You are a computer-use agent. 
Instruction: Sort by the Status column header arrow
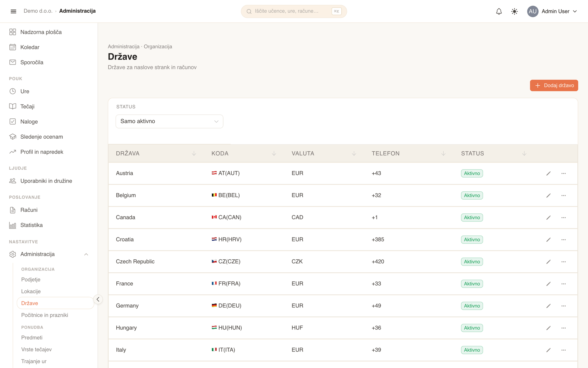coord(524,153)
